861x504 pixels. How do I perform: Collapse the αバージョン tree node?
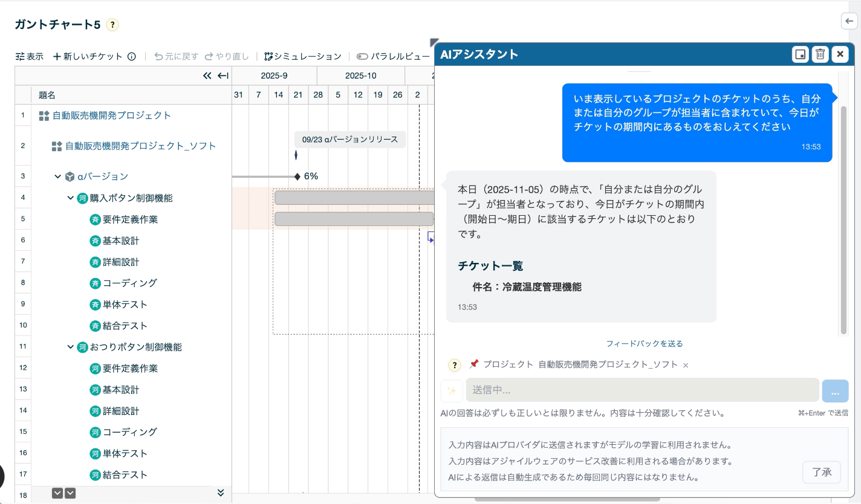click(x=58, y=176)
